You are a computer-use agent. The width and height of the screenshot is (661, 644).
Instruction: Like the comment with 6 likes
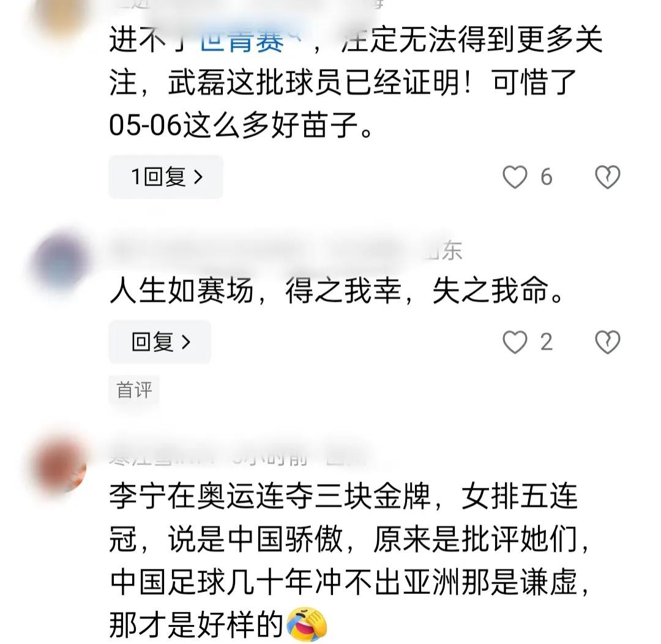click(x=515, y=177)
